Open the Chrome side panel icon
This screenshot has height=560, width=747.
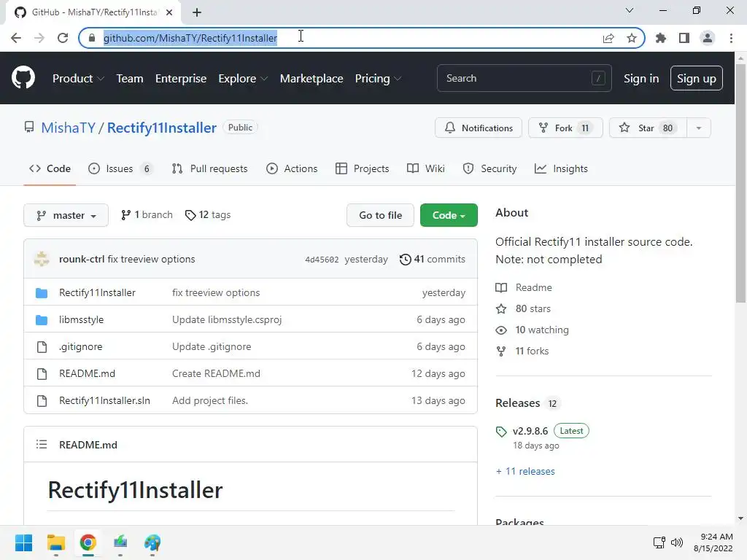point(684,38)
